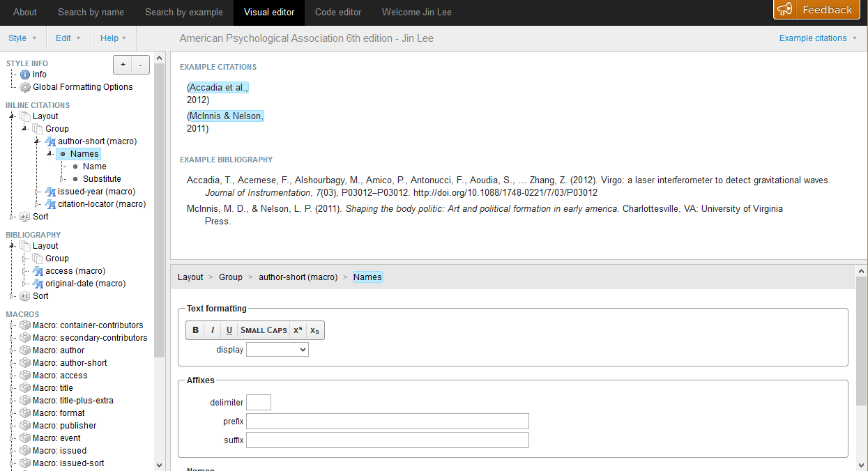Click the Welcome Jin Lee tab
Viewport: 868px width, 471px height.
coord(417,12)
